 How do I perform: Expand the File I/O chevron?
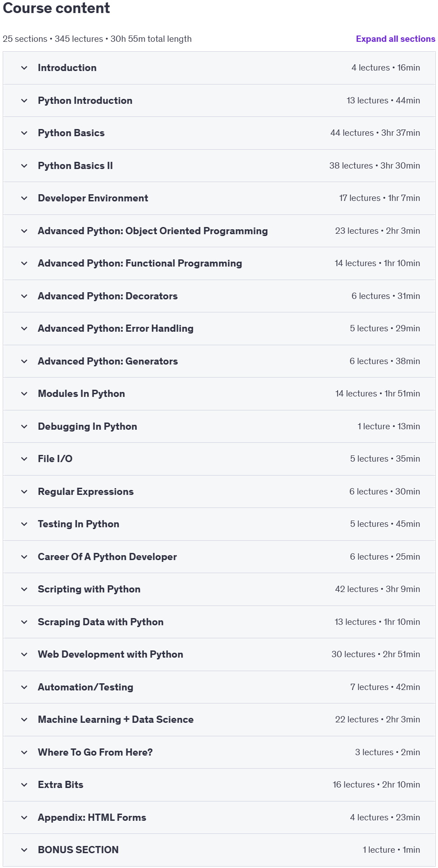click(x=24, y=459)
